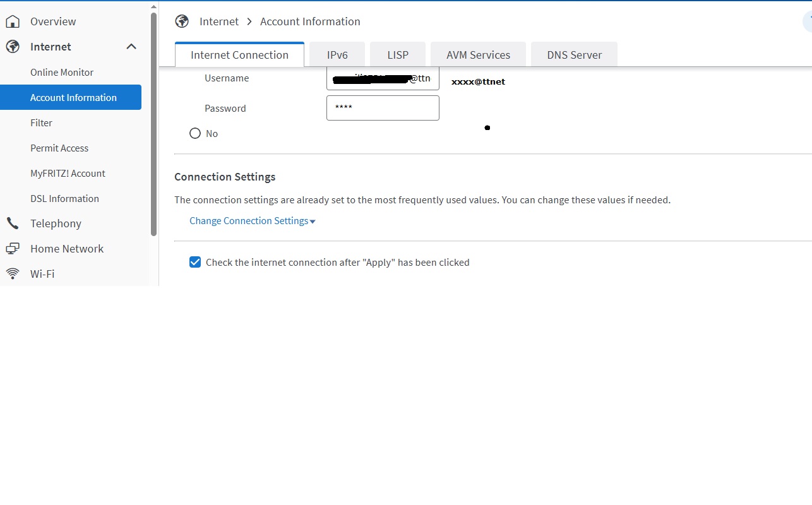Open MyFRITZ! Account page
812x505 pixels.
point(68,174)
